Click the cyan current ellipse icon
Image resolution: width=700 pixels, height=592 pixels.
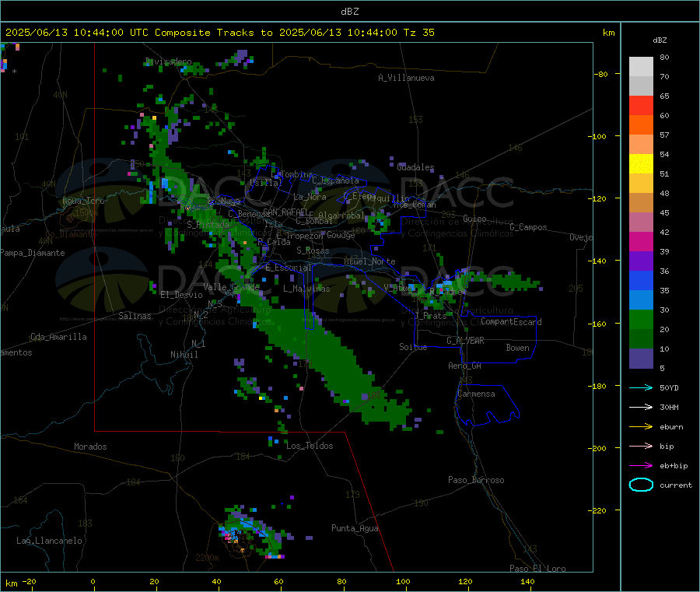tap(641, 485)
